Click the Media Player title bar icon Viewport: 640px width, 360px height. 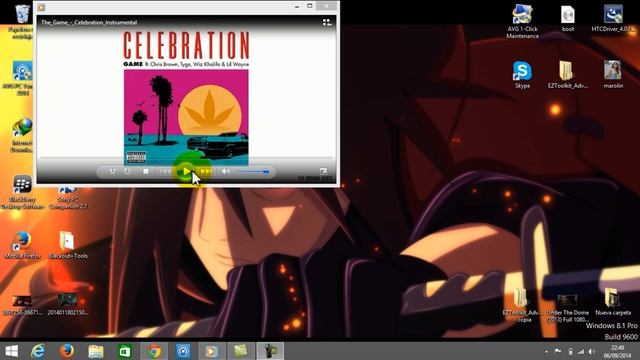coord(41,7)
